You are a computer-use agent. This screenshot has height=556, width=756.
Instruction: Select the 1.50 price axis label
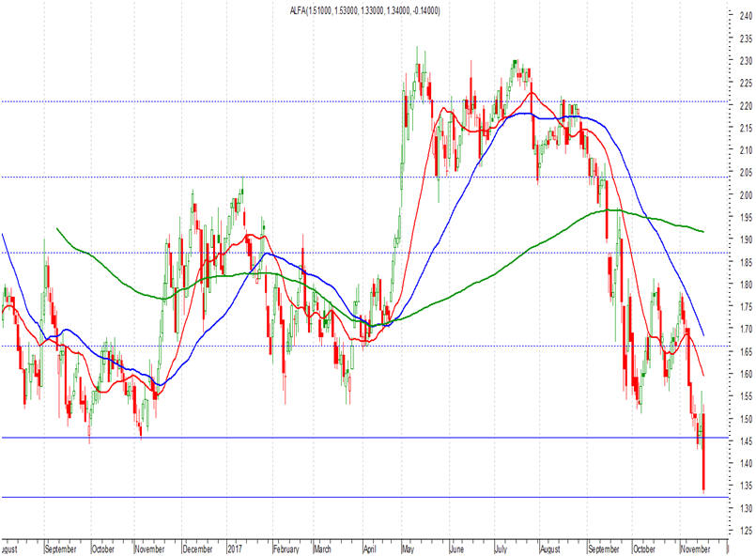(x=746, y=419)
